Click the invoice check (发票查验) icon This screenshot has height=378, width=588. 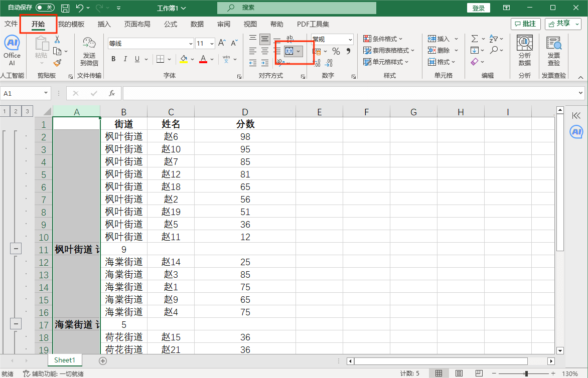553,51
